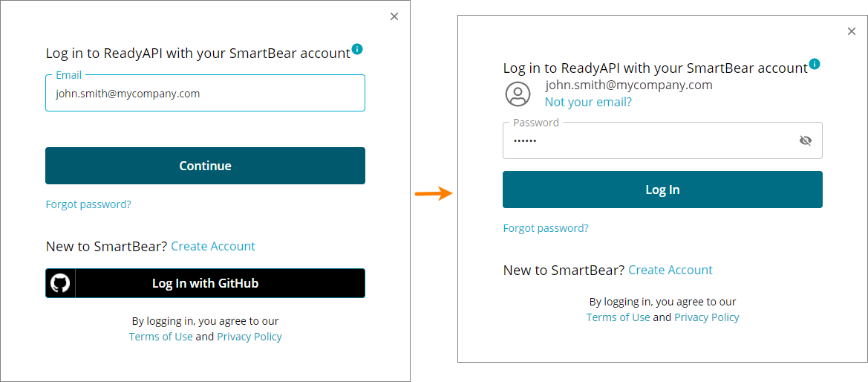Click Log In with GitHub button
The image size is (868, 382).
[205, 283]
